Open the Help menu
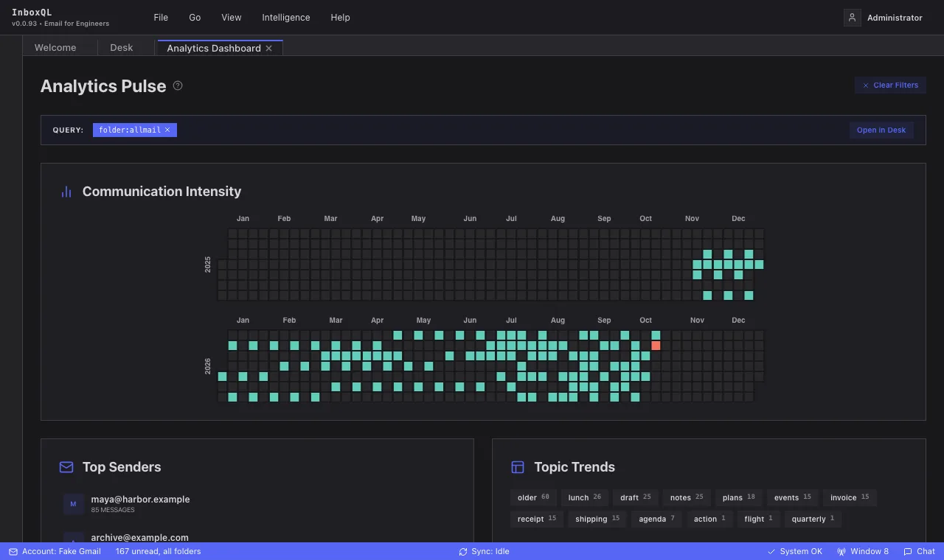944x560 pixels. 341,18
